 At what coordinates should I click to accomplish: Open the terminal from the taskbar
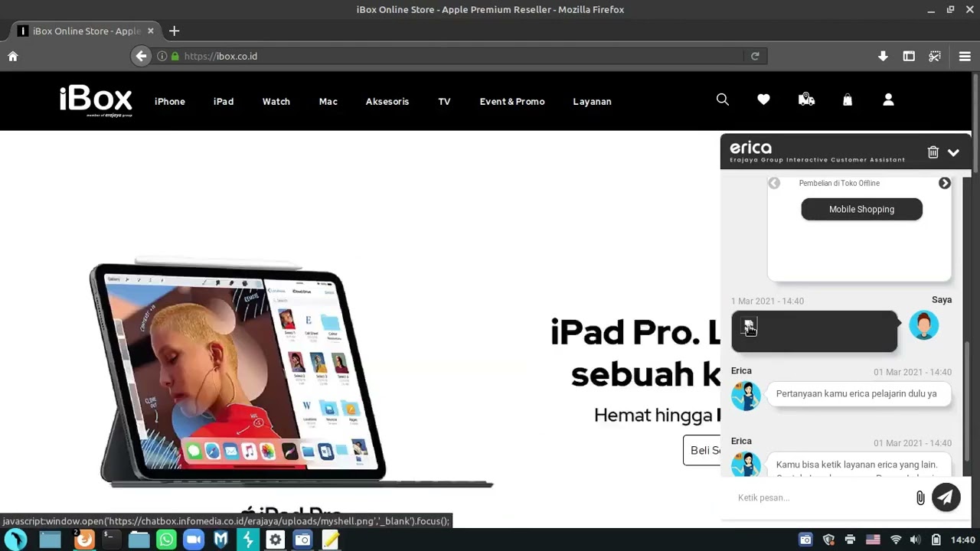coord(110,540)
